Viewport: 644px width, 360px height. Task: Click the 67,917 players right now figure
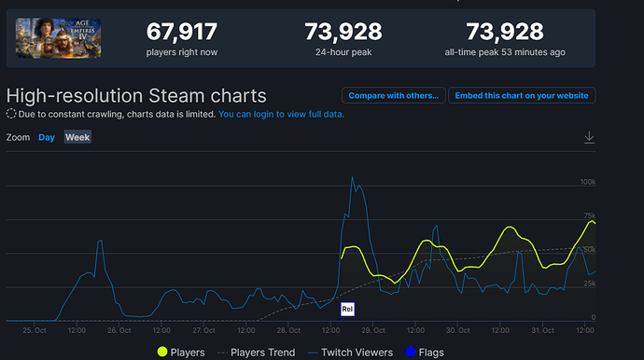[182, 32]
